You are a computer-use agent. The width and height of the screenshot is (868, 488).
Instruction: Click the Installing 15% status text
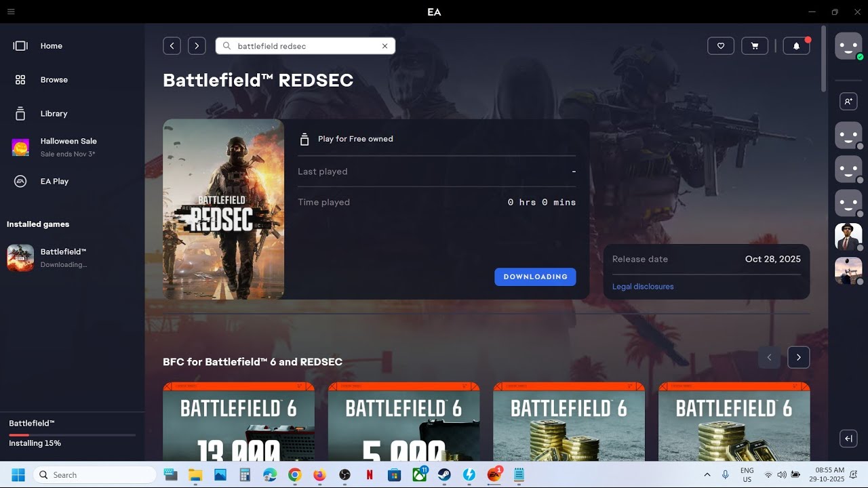click(x=35, y=443)
